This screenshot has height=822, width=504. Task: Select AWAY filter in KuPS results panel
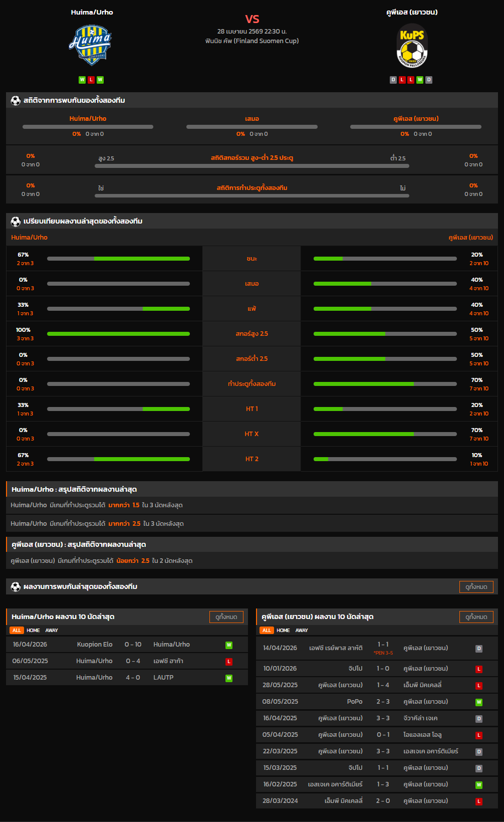[302, 631]
